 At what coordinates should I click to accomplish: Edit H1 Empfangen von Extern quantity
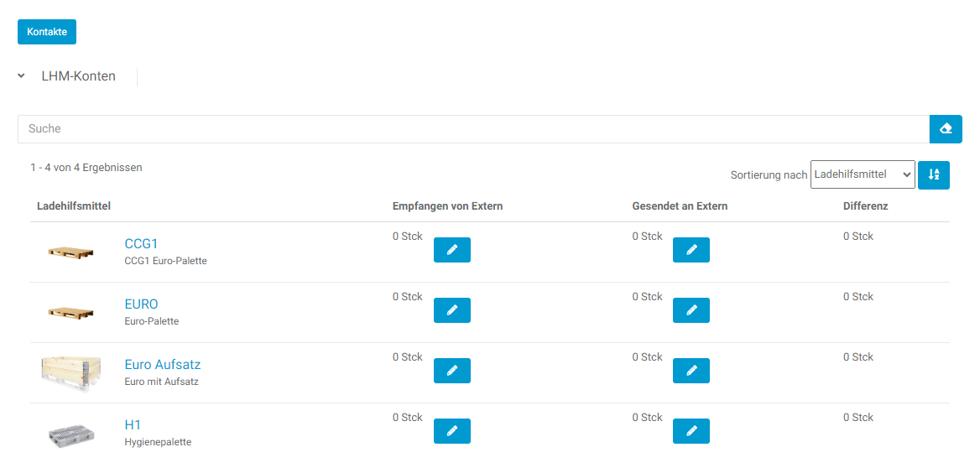coord(451,431)
